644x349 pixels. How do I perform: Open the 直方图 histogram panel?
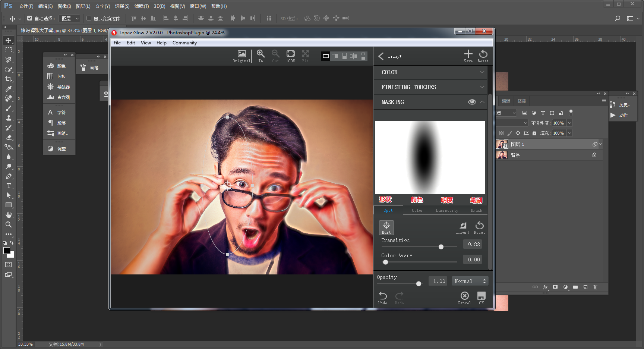point(59,97)
